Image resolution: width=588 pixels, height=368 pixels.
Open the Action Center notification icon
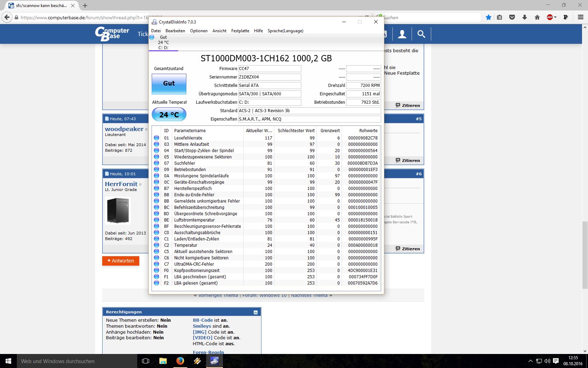(556, 361)
